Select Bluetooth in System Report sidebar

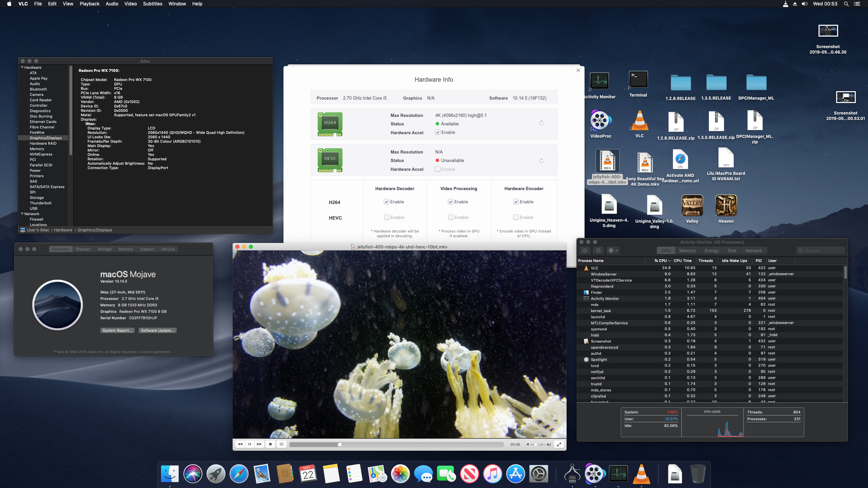click(x=38, y=89)
